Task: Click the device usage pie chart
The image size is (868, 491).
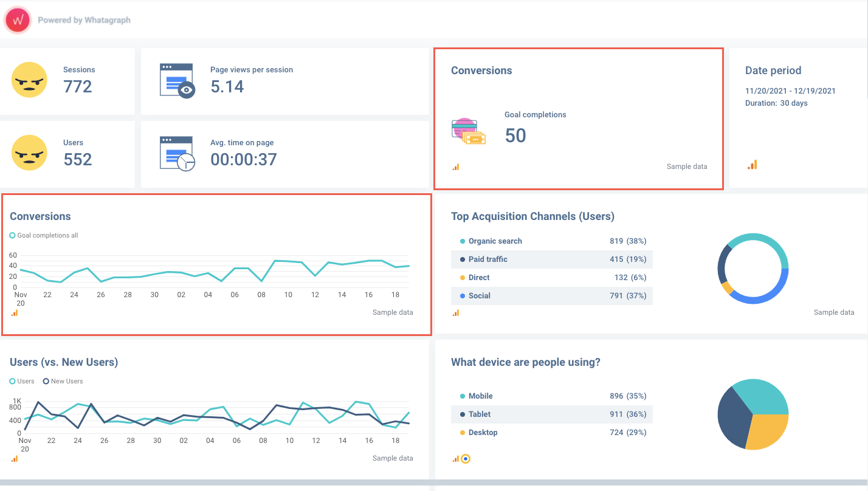Action: (x=753, y=414)
